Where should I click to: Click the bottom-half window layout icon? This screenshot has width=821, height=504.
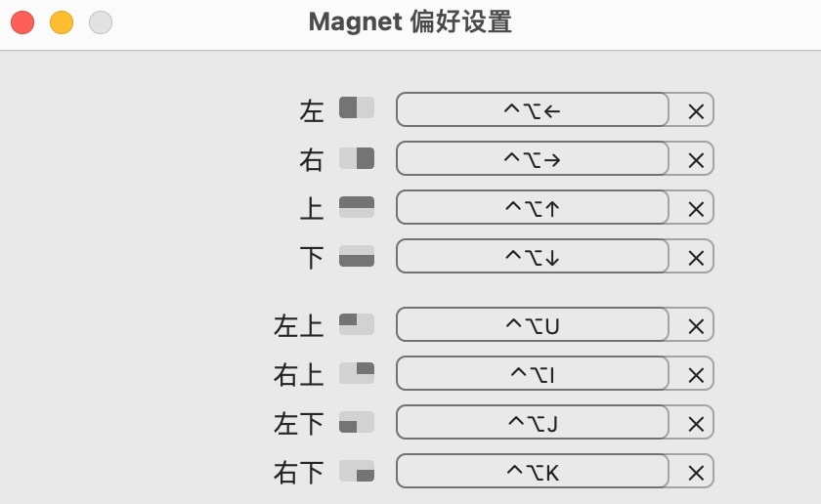[357, 256]
